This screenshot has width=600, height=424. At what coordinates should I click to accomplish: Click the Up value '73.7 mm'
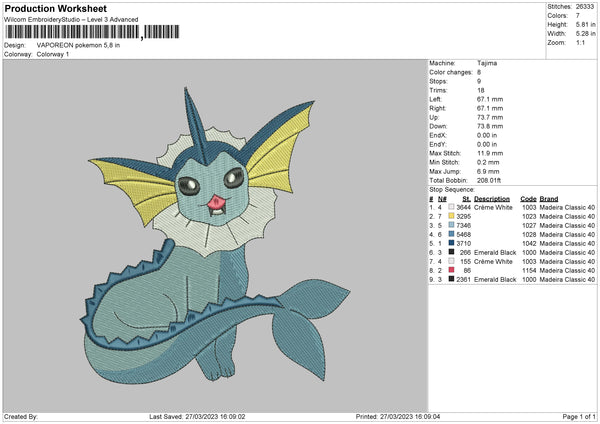[x=490, y=117]
